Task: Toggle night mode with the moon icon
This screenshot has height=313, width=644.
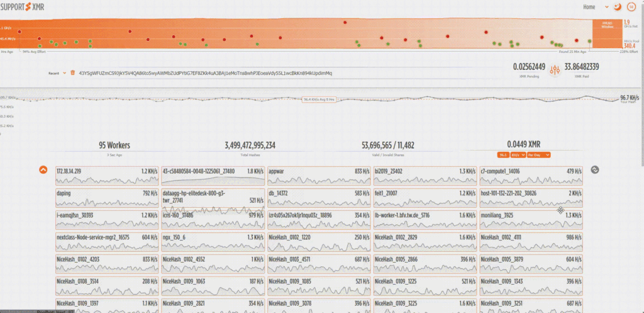Action: click(x=617, y=7)
